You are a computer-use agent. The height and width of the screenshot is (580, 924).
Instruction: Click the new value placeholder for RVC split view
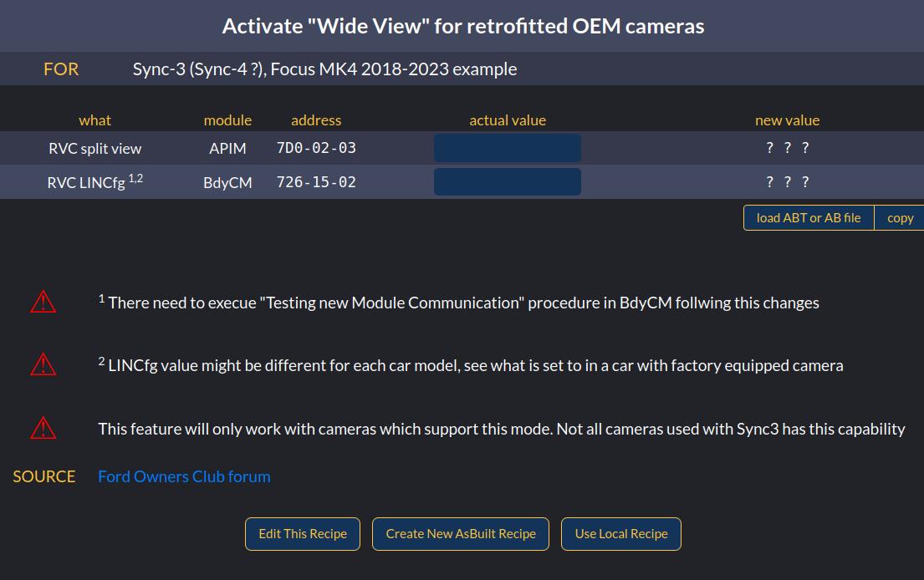788,148
